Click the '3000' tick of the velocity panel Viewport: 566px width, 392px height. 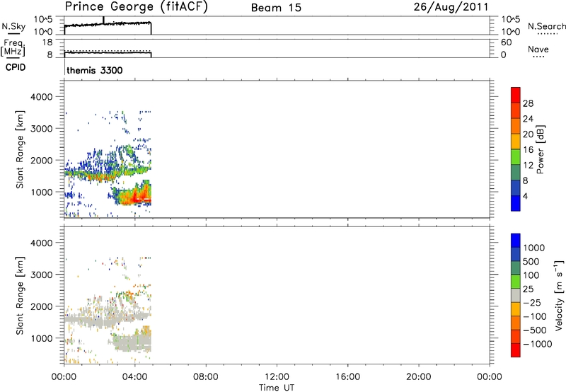coord(42,275)
